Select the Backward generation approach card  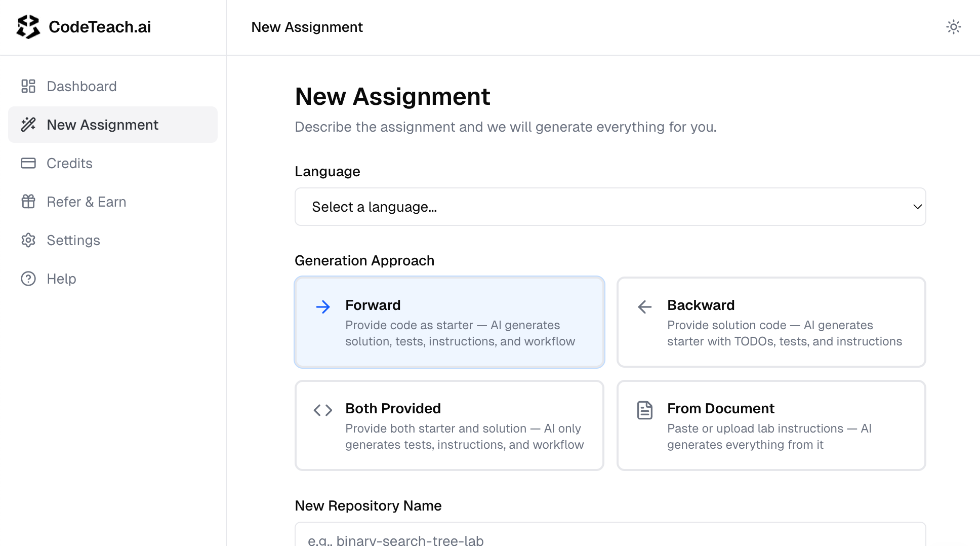[x=771, y=322]
